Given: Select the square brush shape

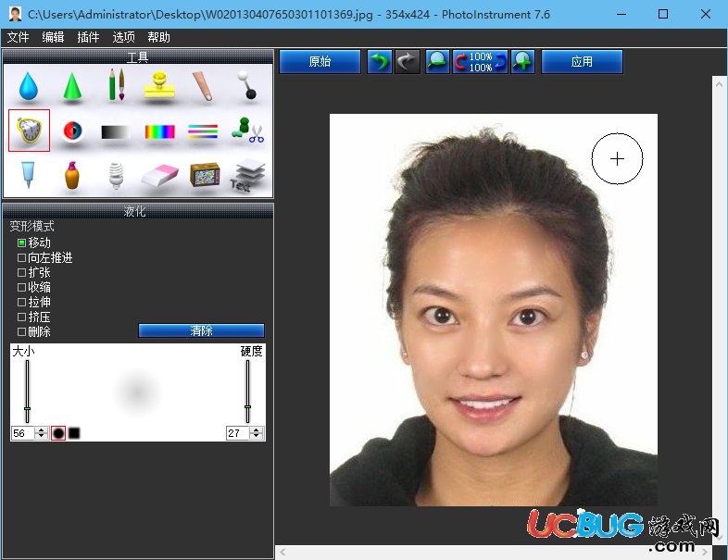Looking at the screenshot, I should point(74,433).
